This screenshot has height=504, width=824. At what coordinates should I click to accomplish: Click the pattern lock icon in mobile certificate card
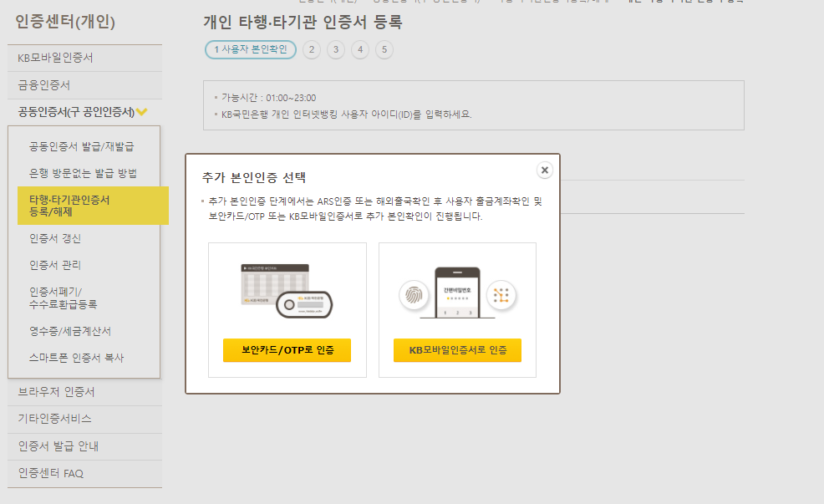click(x=501, y=295)
